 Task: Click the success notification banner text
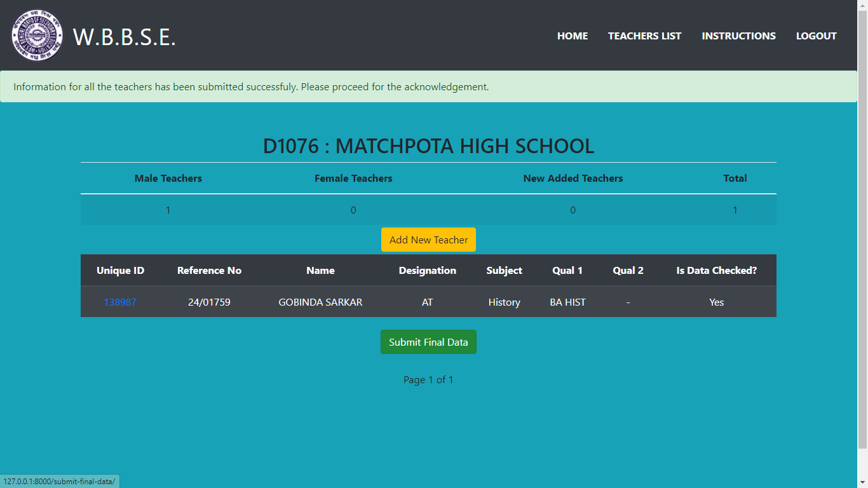click(251, 87)
